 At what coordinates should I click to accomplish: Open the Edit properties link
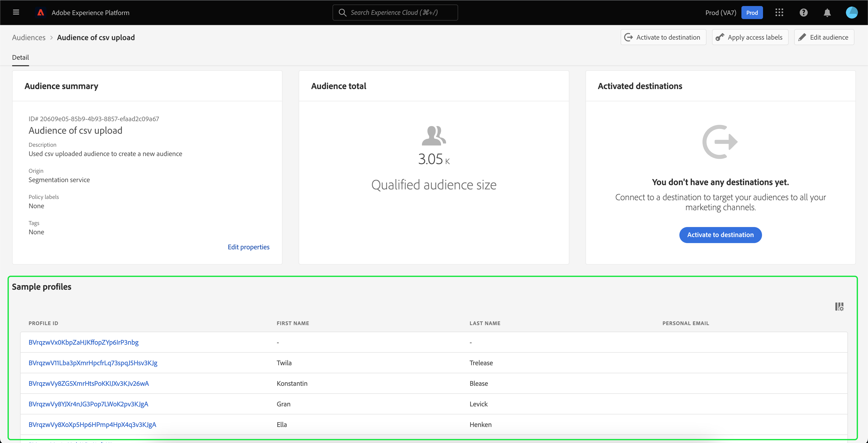[x=248, y=247]
